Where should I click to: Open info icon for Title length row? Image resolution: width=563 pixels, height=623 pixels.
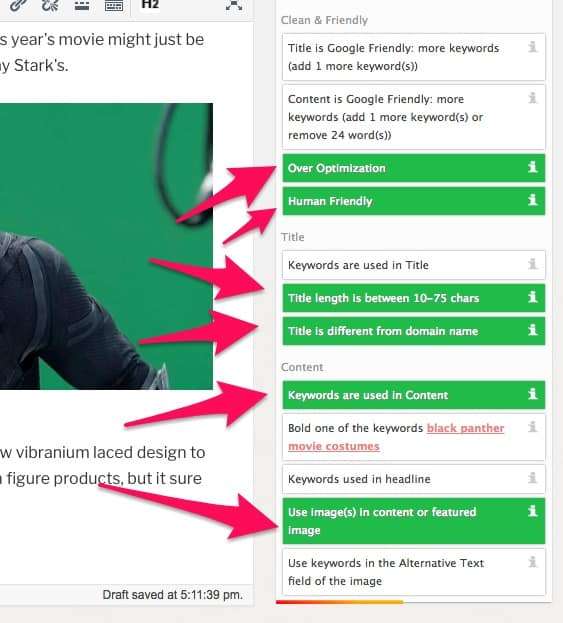(x=532, y=297)
